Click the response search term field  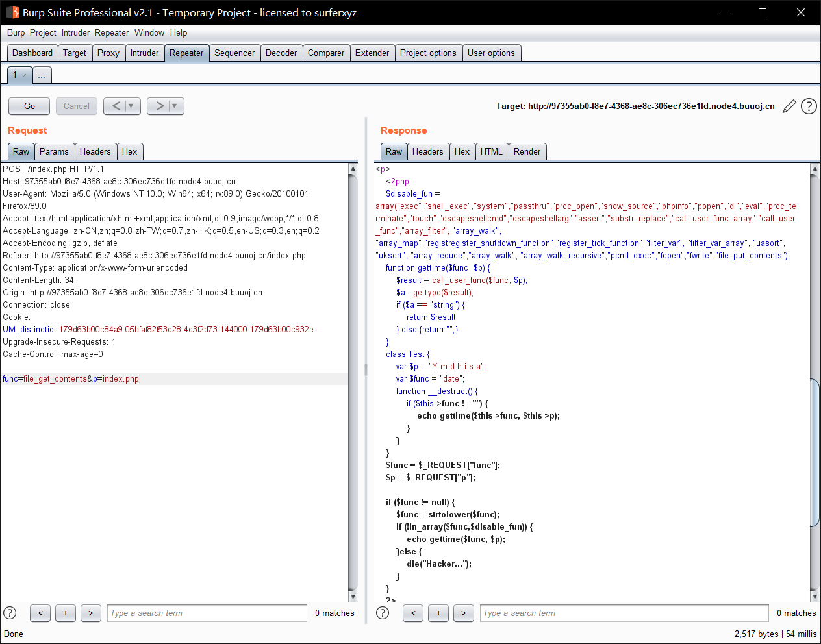click(x=625, y=613)
